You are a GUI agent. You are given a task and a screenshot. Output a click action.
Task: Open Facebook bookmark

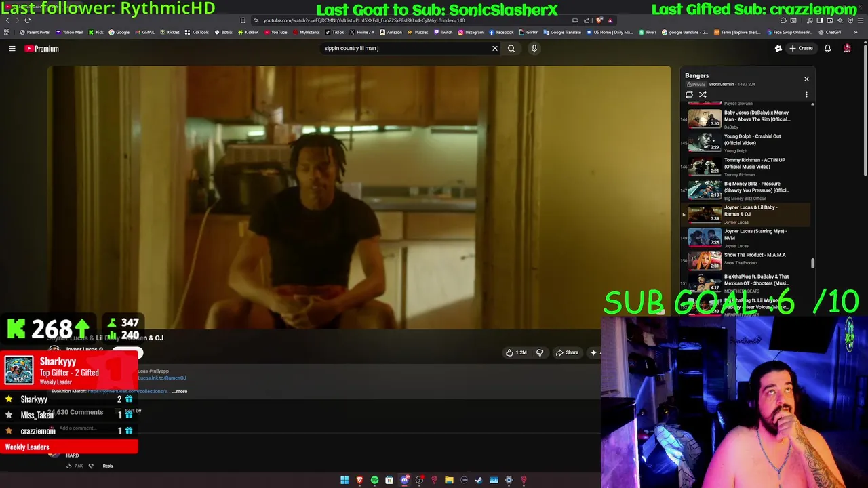click(501, 32)
